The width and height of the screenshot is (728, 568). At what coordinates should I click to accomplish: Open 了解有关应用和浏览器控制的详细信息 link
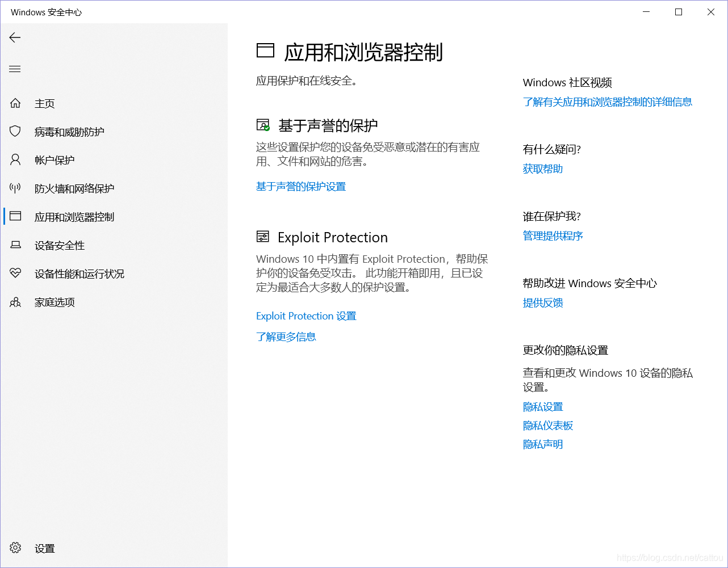coord(608,102)
